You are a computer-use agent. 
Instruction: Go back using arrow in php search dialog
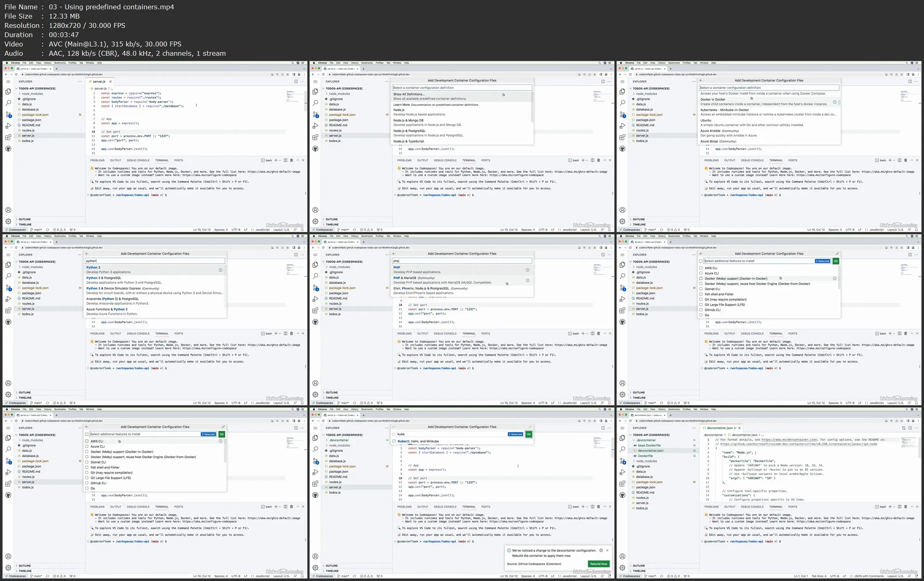(x=394, y=254)
